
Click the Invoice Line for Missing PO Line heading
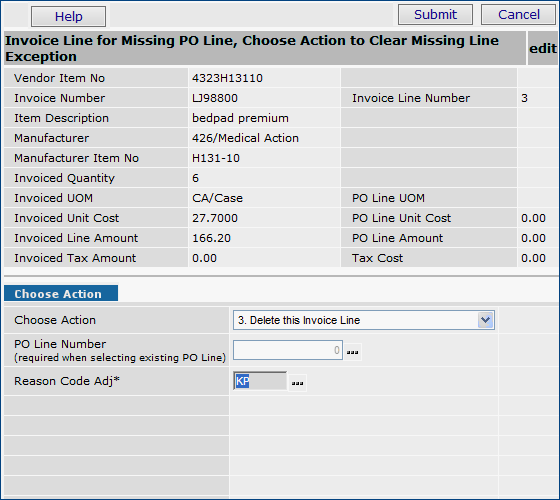coord(252,48)
